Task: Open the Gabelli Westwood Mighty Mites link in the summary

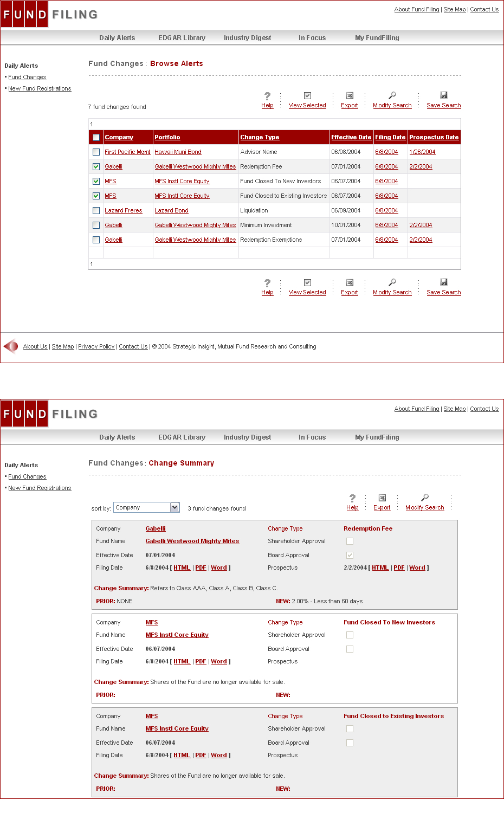Action: [192, 541]
